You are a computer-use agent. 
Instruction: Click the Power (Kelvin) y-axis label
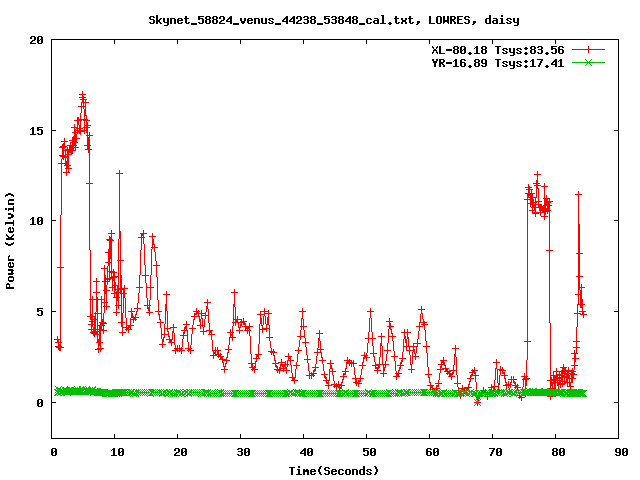(x=10, y=241)
